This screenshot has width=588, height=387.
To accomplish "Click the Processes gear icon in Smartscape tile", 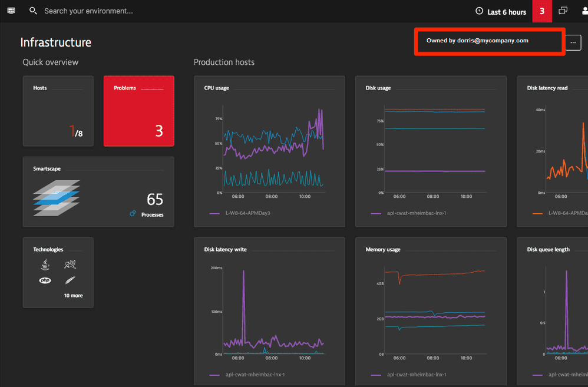I will 133,213.
